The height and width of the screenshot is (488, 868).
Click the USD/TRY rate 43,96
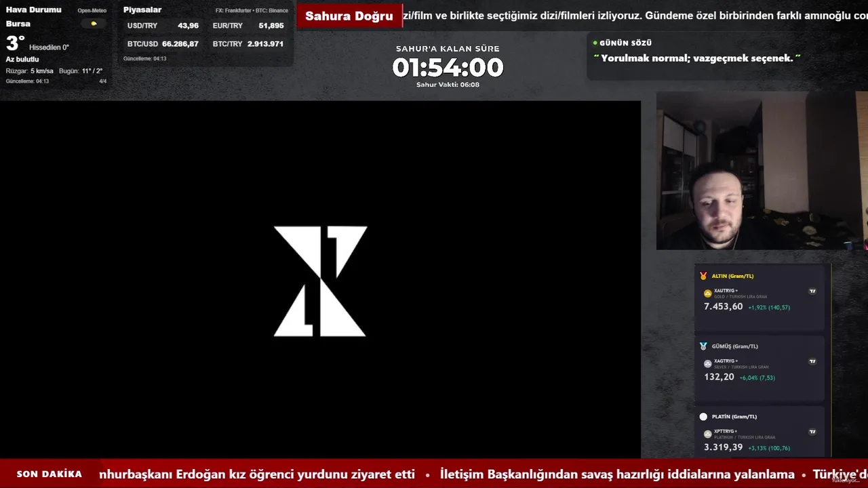click(188, 26)
